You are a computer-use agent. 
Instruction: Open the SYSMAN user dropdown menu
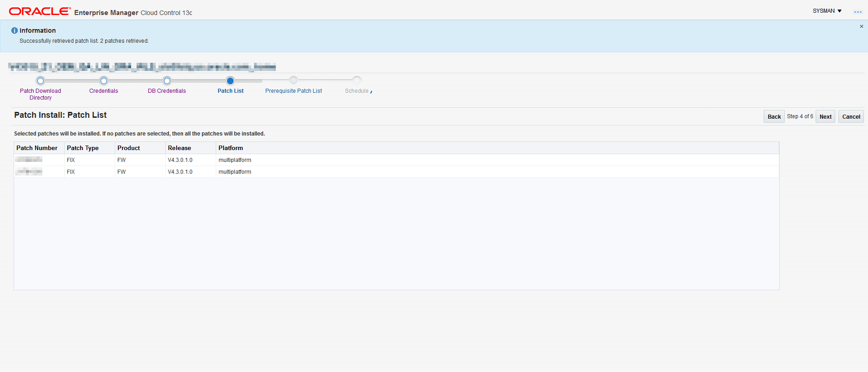[827, 11]
